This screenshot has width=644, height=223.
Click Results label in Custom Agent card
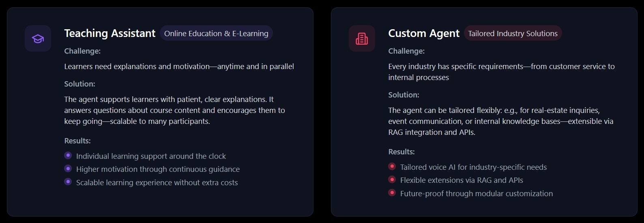[401, 152]
